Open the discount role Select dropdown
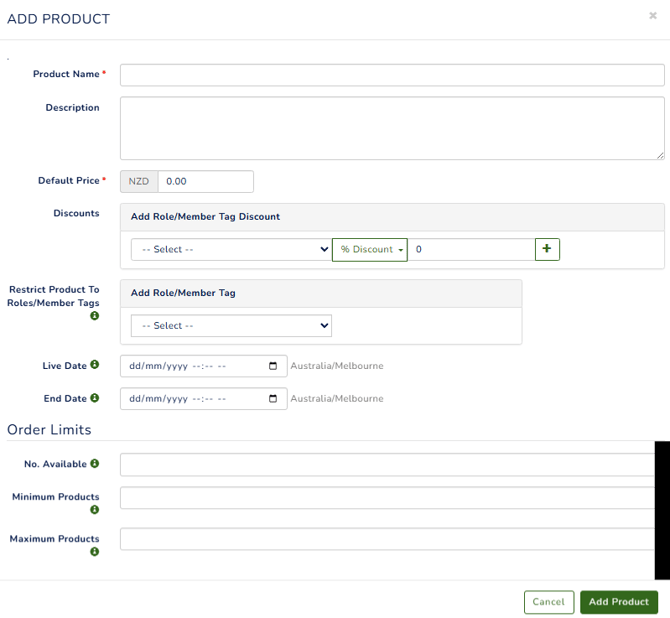The image size is (670, 618). tap(231, 249)
